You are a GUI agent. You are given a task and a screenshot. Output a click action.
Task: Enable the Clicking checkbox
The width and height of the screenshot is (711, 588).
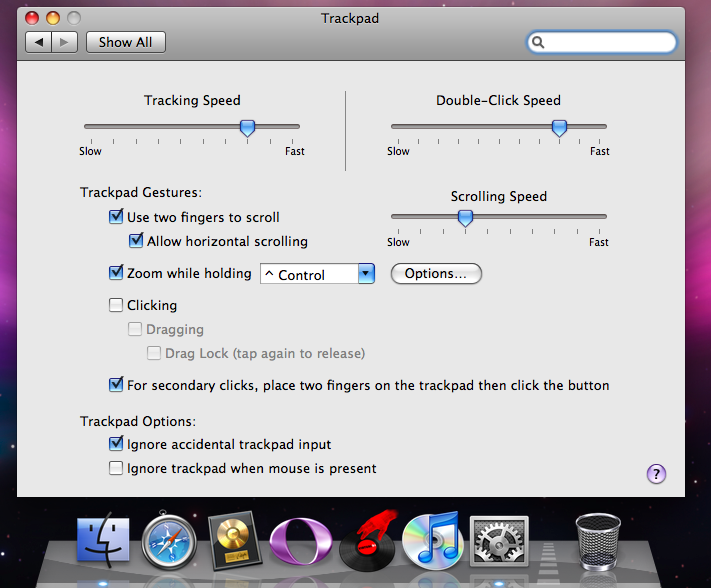tap(116, 305)
